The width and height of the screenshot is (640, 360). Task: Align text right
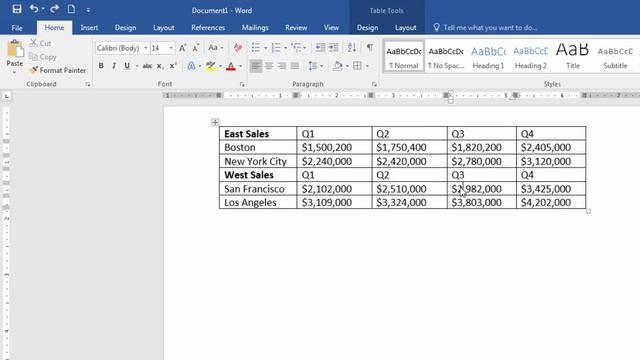point(282,66)
